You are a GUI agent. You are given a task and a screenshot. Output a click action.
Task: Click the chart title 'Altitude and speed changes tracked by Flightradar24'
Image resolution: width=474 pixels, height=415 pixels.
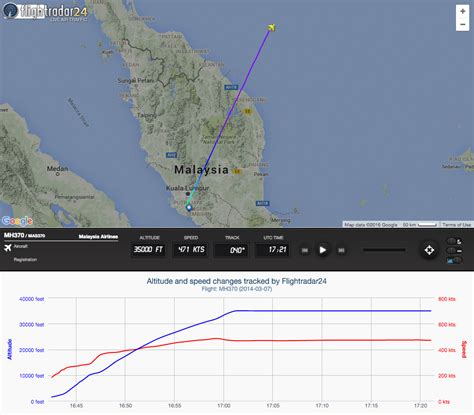(236, 281)
